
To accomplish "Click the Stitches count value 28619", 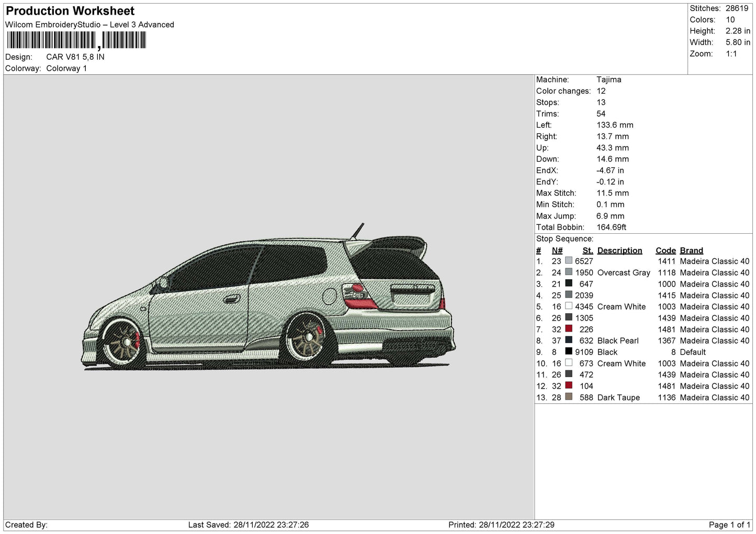I will (737, 8).
